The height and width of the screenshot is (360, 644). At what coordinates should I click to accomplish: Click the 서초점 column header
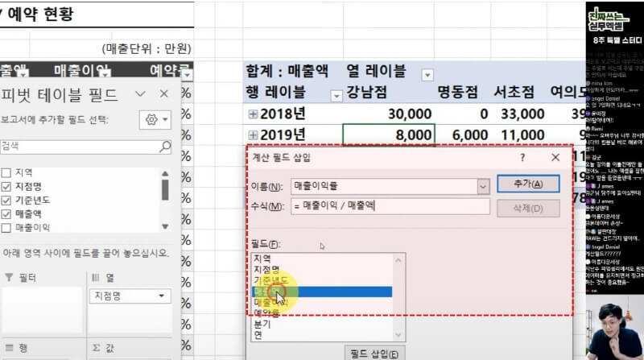(x=514, y=92)
